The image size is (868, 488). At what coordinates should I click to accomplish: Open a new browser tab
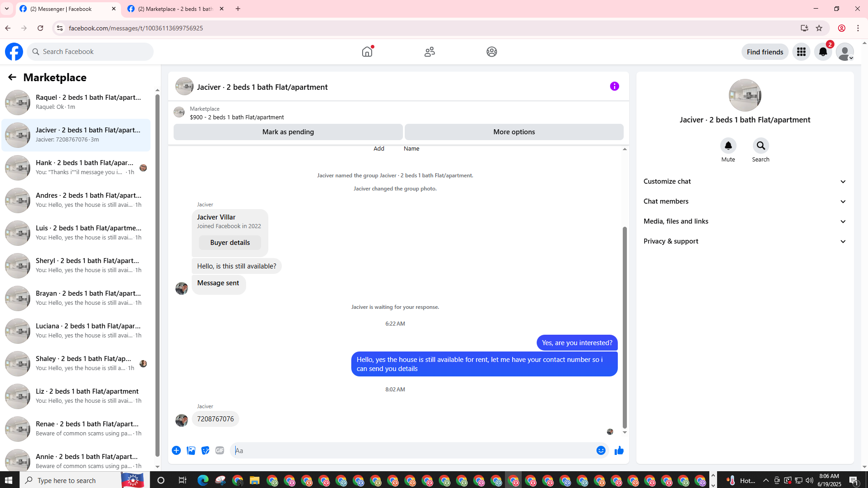tap(238, 9)
